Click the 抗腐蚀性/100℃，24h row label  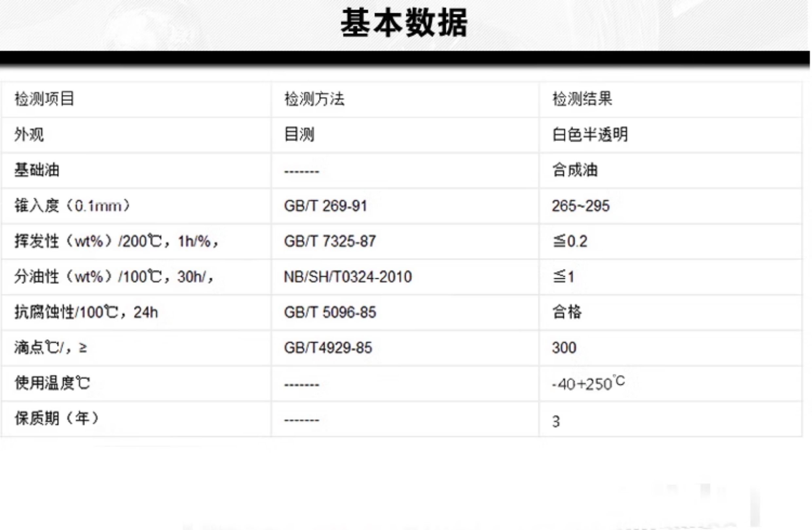pos(86,312)
